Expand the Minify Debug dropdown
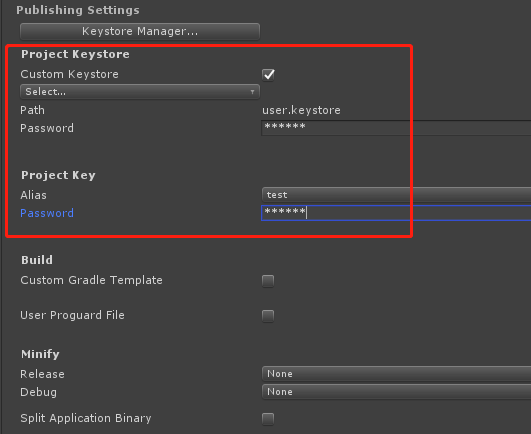Viewport: 531px width, 434px height. (396, 392)
